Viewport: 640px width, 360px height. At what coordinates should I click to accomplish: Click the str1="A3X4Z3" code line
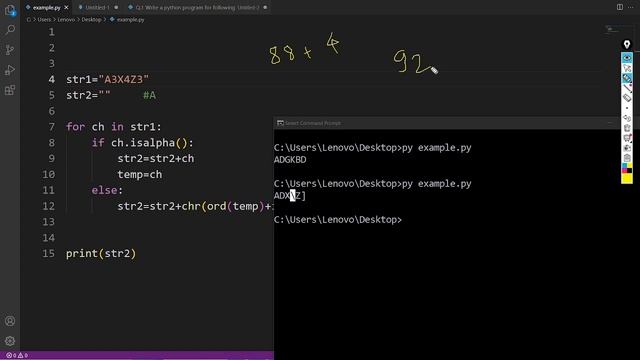107,79
